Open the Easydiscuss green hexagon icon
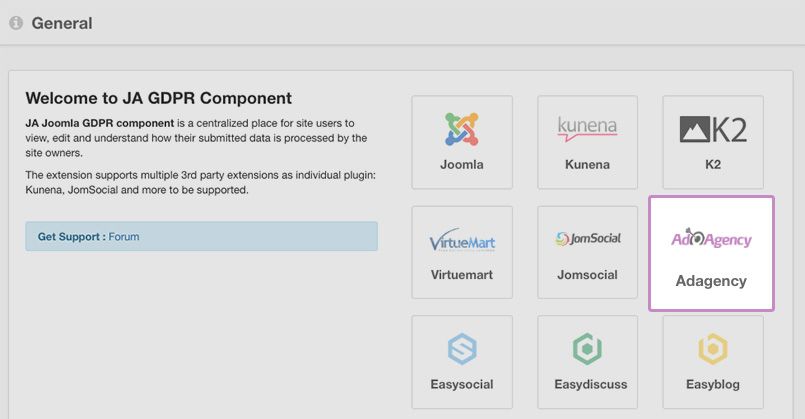 click(587, 349)
